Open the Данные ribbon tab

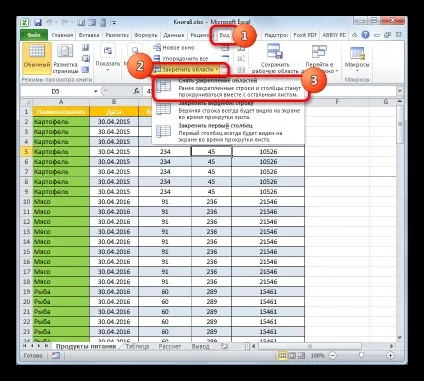click(x=174, y=35)
